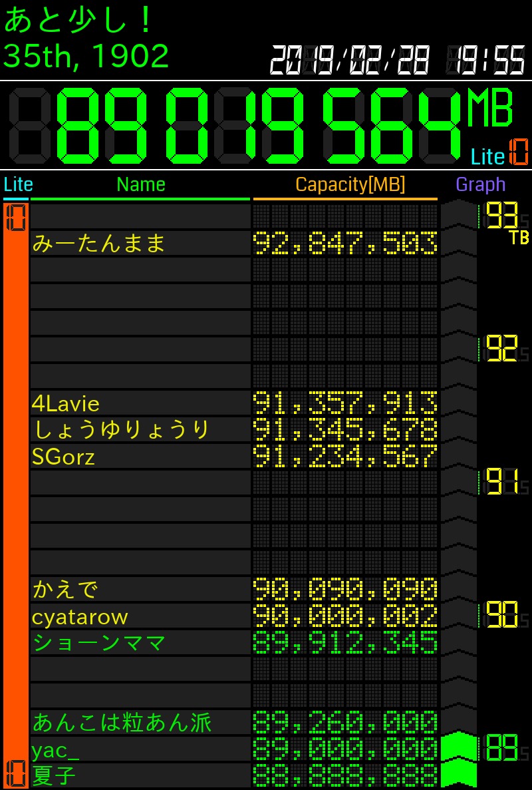The width and height of the screenshot is (532, 790).
Task: Click the capacity value 90,000,002
Action: click(x=345, y=617)
